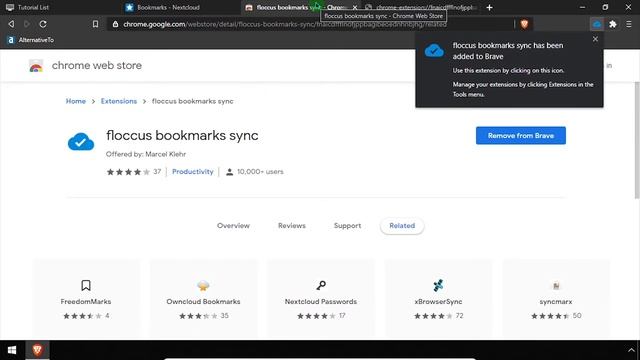Click the star rating with 37 reviews
Viewport: 640px width, 360px height.
[x=133, y=172]
